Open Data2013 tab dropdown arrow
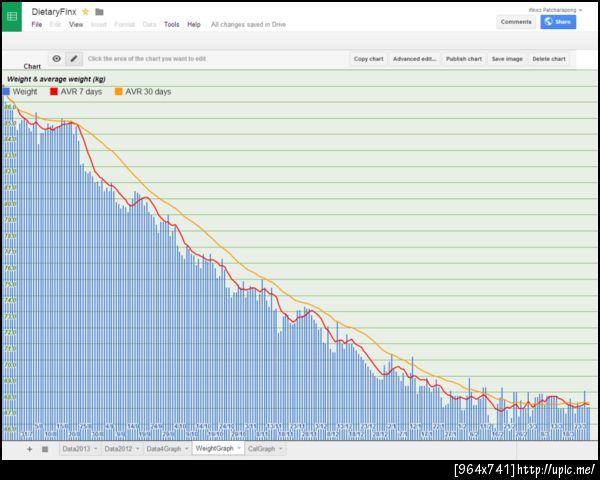 [x=96, y=449]
